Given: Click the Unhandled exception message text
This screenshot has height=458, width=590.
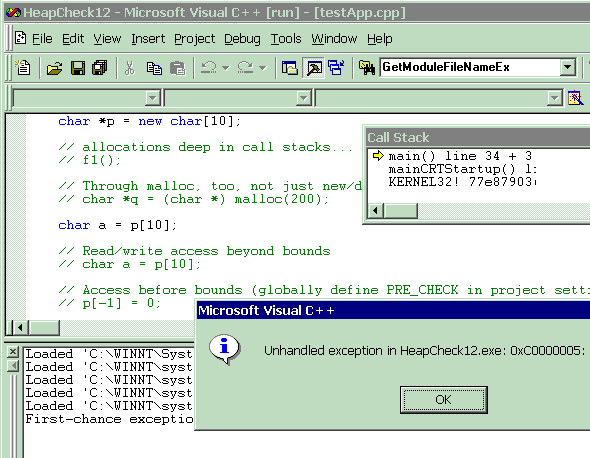Looking at the screenshot, I should point(424,351).
